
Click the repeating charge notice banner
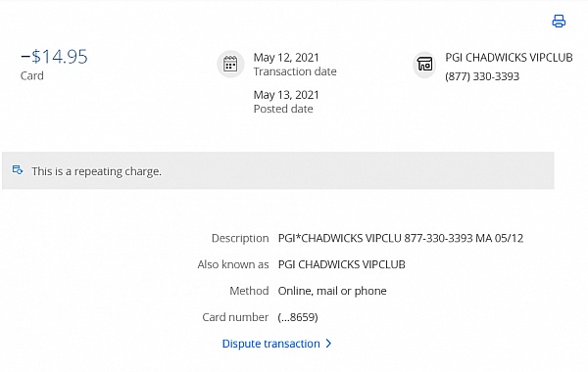pyautogui.click(x=278, y=170)
